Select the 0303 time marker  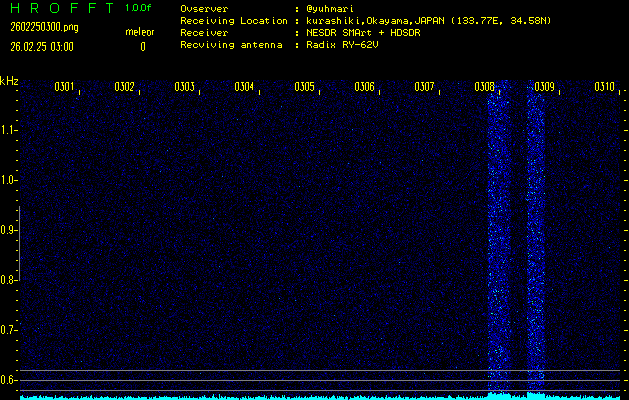(x=184, y=87)
